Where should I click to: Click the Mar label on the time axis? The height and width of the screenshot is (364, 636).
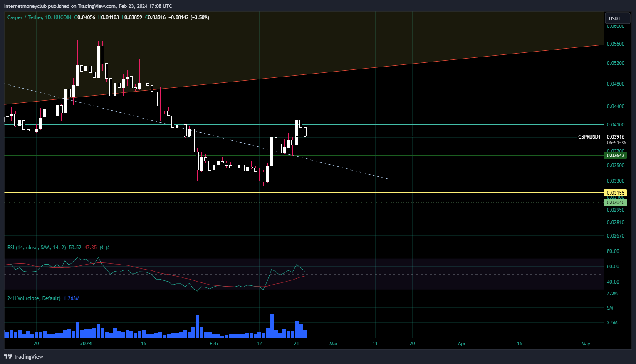coord(334,344)
